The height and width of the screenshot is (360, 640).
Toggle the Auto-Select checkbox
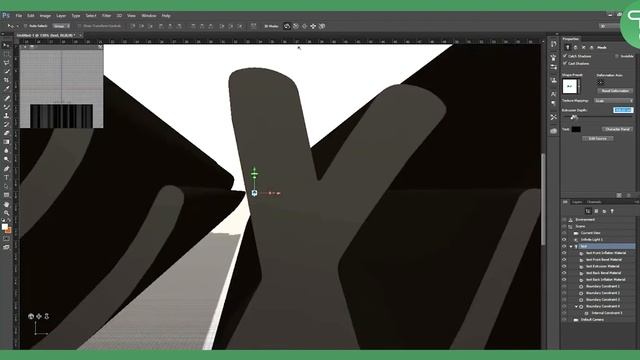point(25,26)
